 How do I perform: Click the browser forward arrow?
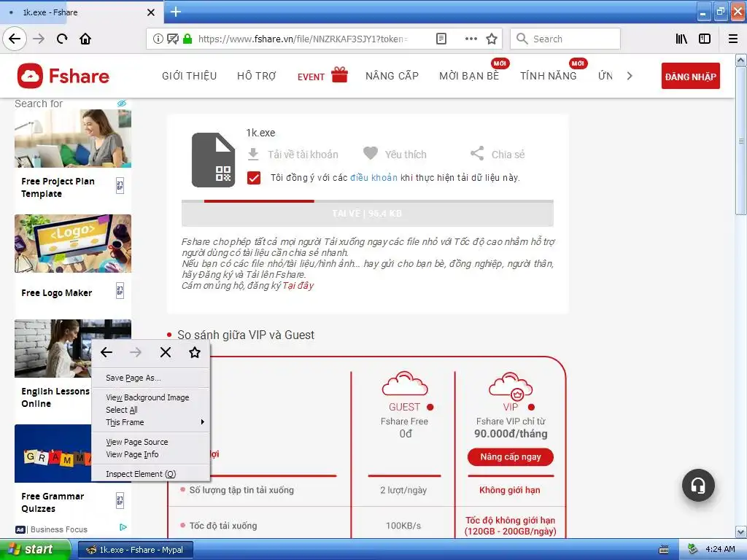click(x=39, y=39)
